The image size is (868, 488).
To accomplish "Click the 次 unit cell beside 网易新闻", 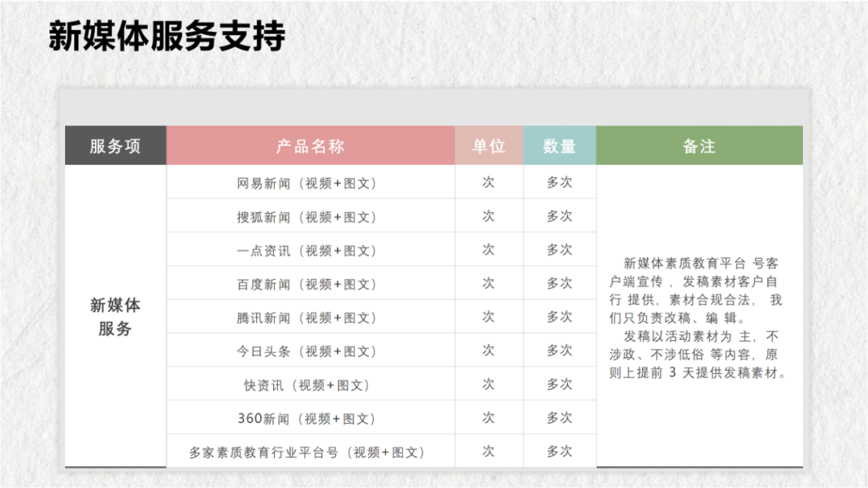I will [x=488, y=182].
